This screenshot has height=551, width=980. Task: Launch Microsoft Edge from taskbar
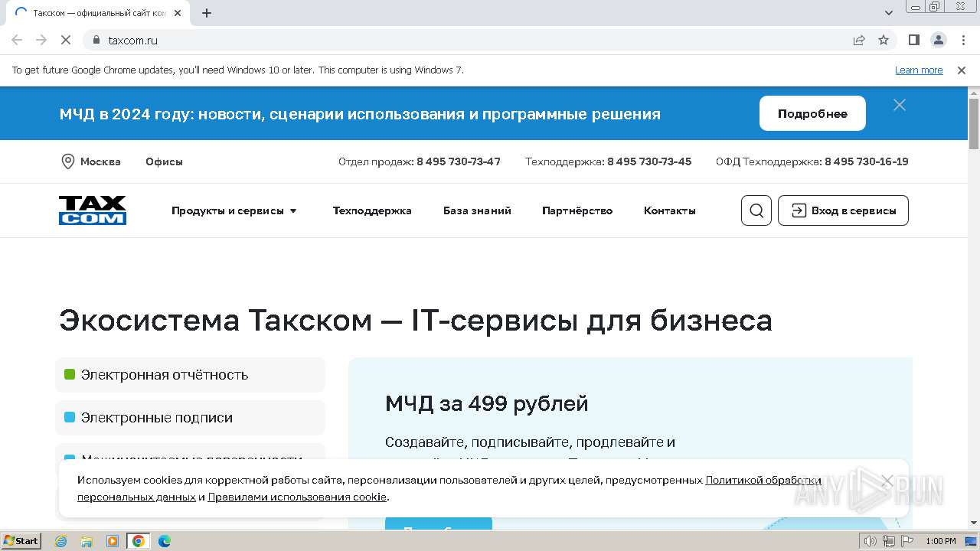(164, 541)
